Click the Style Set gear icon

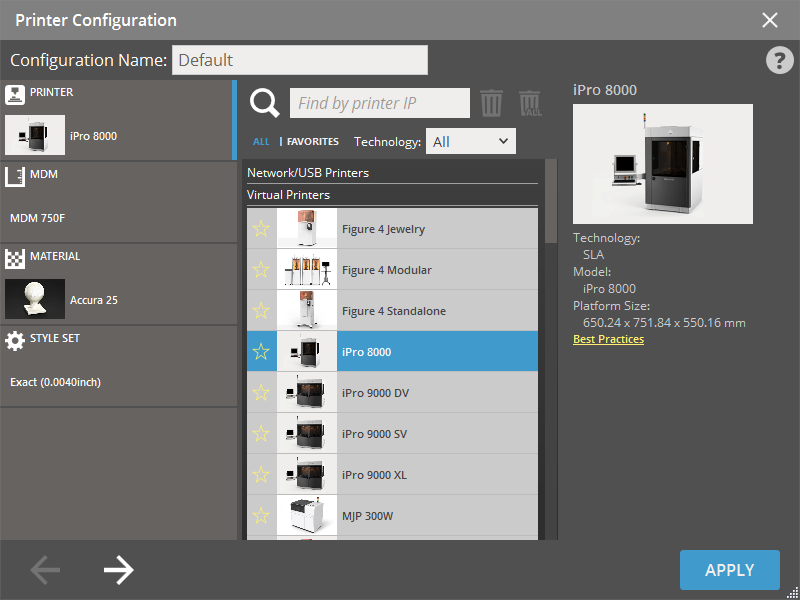tap(15, 340)
